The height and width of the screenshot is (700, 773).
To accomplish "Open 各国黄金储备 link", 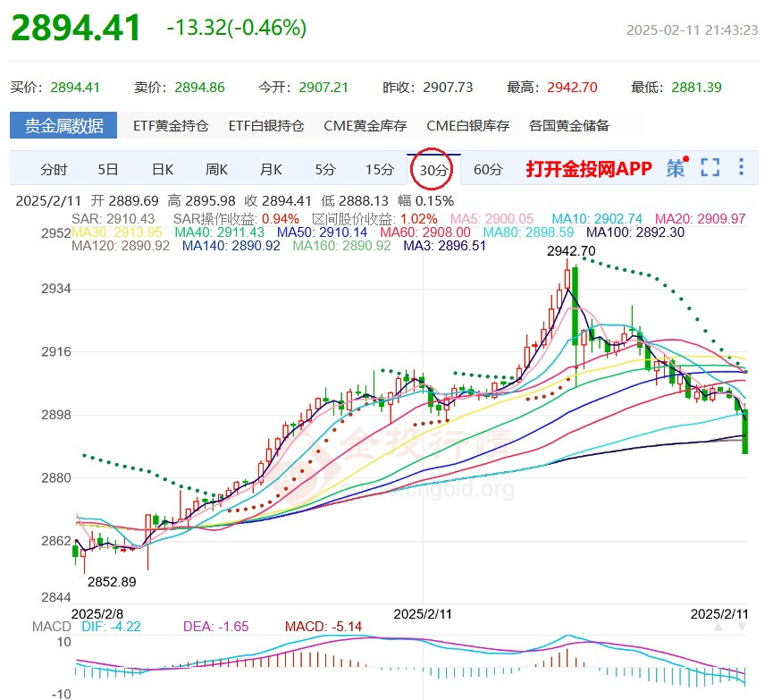I will (x=569, y=126).
